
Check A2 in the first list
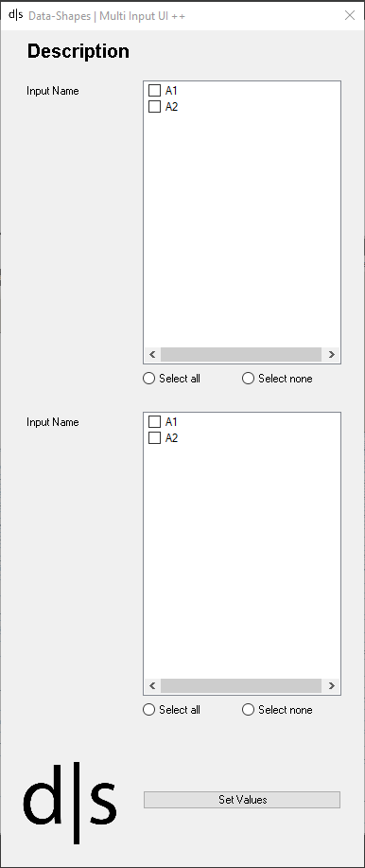(x=155, y=106)
